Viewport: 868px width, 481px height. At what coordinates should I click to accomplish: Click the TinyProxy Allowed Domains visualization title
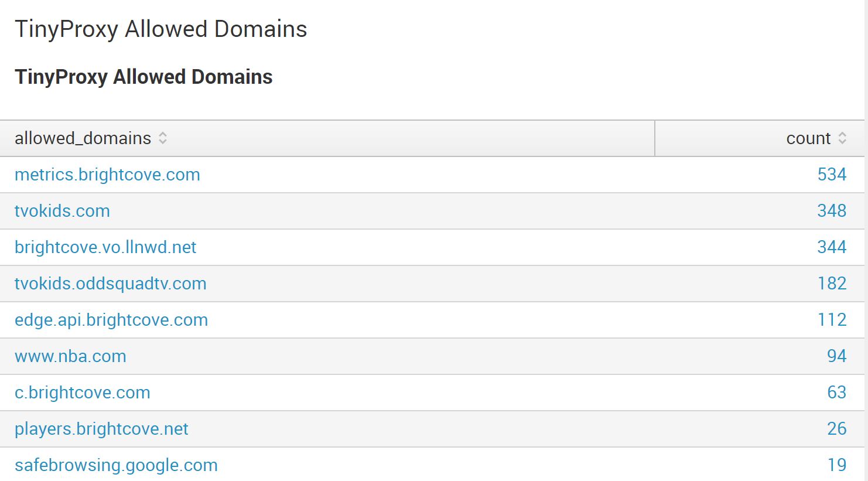tap(143, 76)
